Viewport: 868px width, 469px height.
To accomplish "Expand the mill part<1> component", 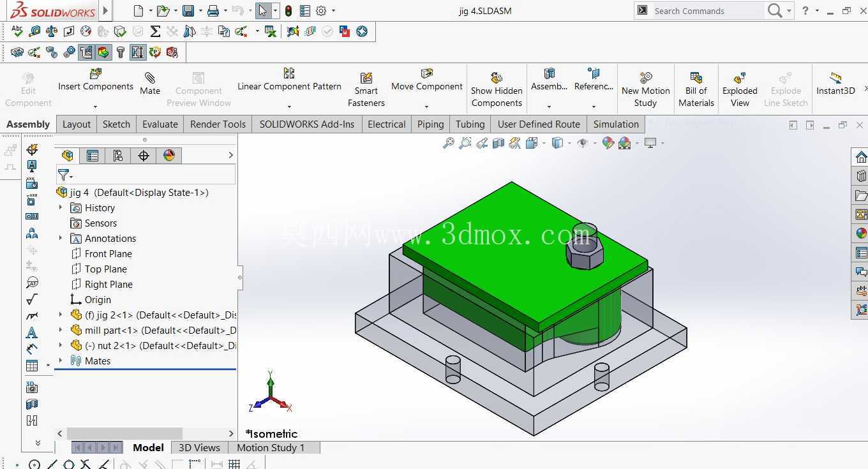I will [61, 330].
